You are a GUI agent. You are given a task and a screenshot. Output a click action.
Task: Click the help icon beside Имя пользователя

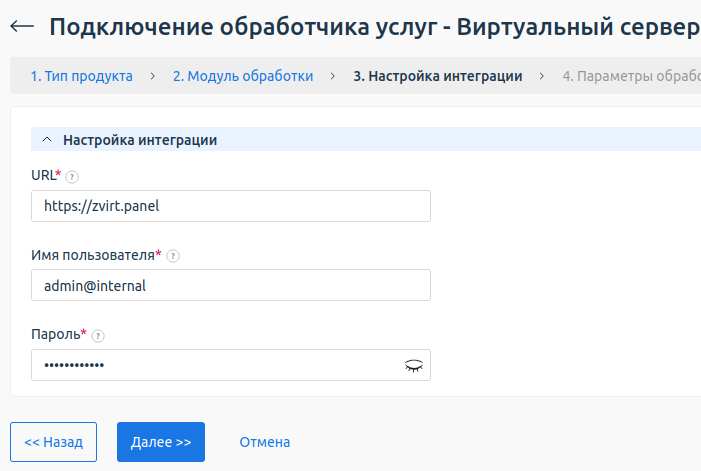[173, 256]
